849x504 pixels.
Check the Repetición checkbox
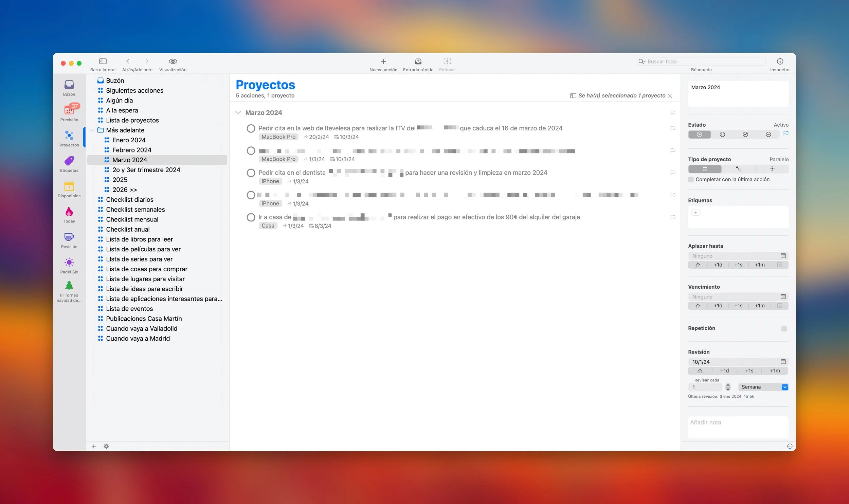pyautogui.click(x=784, y=328)
